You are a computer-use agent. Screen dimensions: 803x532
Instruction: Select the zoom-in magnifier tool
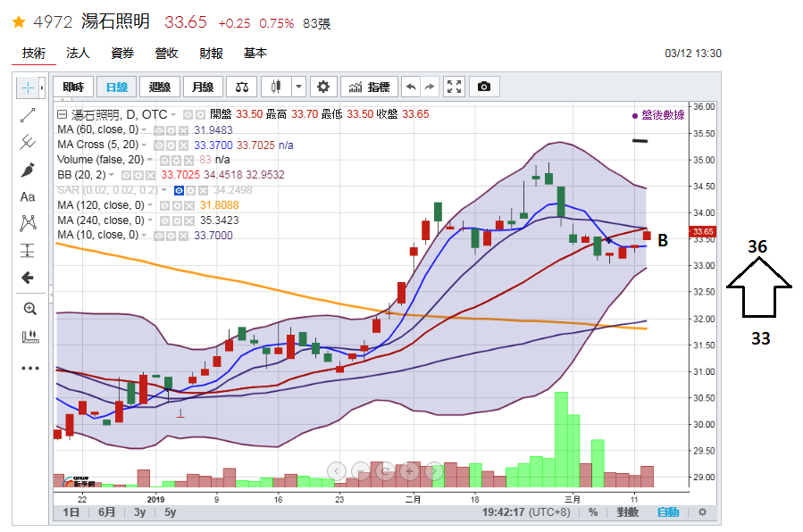[x=29, y=309]
